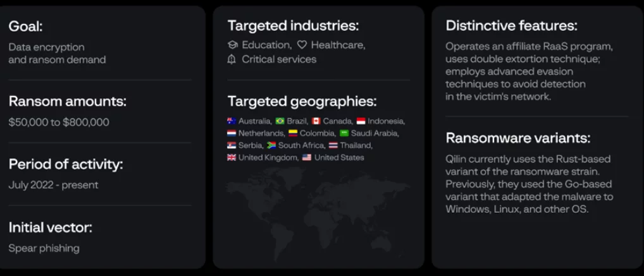Screen dimensions: 644x276
Task: Click the Education graduation cap icon
Action: (x=232, y=45)
